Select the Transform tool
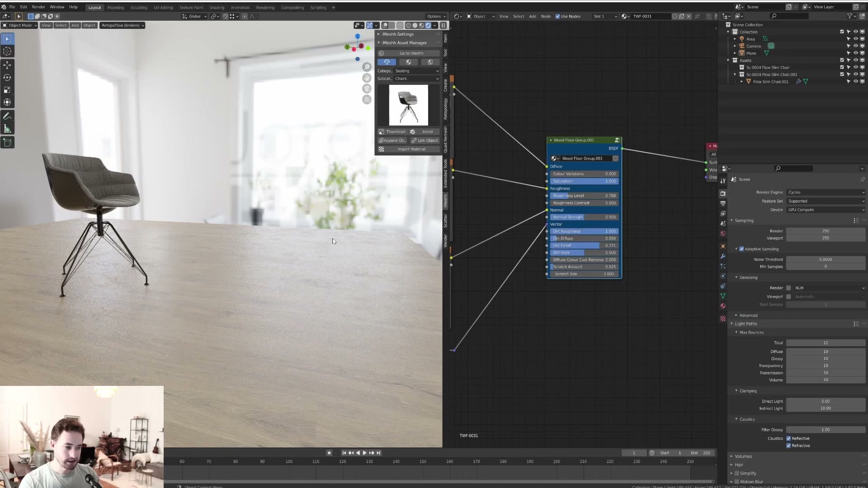 coord(7,102)
